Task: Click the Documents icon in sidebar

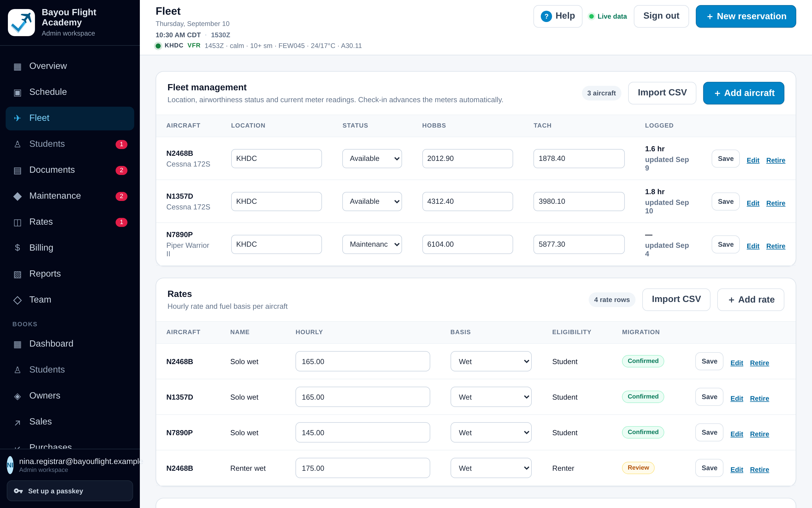Action: tap(17, 170)
